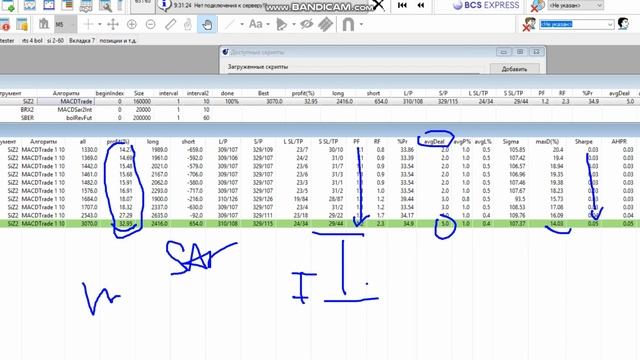Click the skip to start playback button
640x360 pixels.
402,5
